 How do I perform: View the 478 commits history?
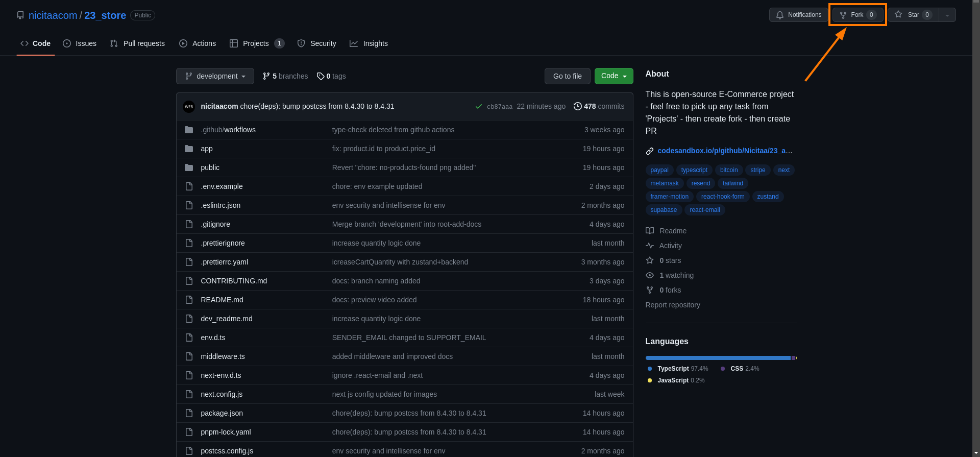point(599,106)
